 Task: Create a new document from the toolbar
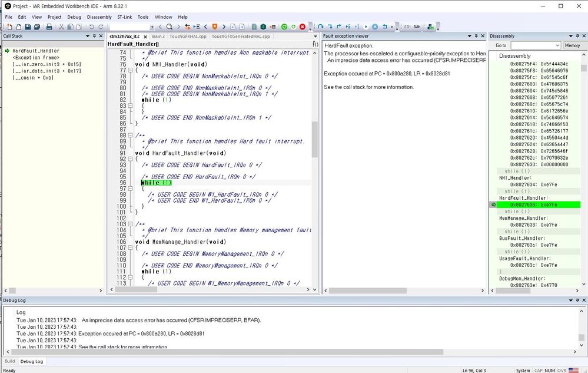9,27
